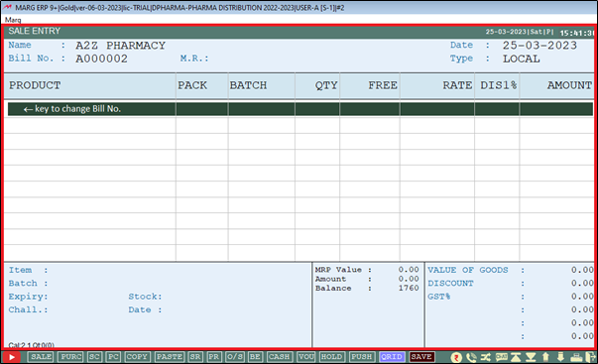Viewport: 598px width, 364px height.
Task: Click the red play button in the bottom bar
Action: (x=11, y=357)
